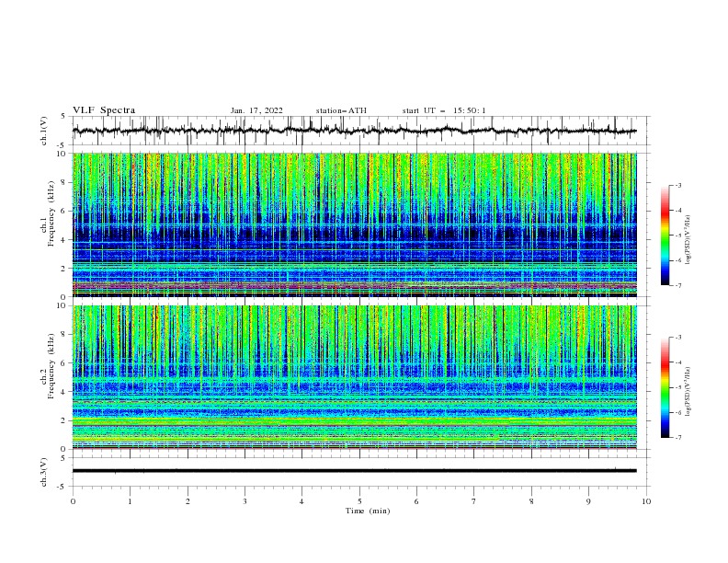Click the ch.2 frequency axis "6" tick label
Screen dimensions: 728x563
pyautogui.click(x=65, y=363)
